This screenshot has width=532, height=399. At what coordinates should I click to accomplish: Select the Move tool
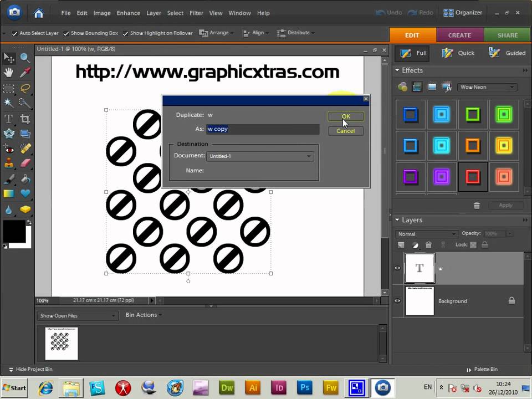(9, 58)
